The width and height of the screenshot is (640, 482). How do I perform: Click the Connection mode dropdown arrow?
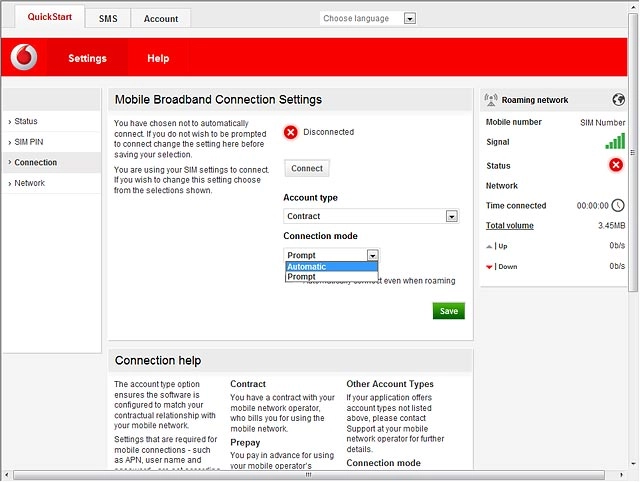coord(372,255)
